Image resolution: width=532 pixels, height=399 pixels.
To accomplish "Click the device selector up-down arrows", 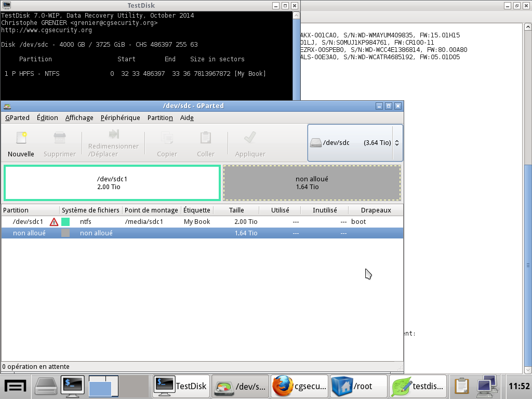I will pos(396,143).
